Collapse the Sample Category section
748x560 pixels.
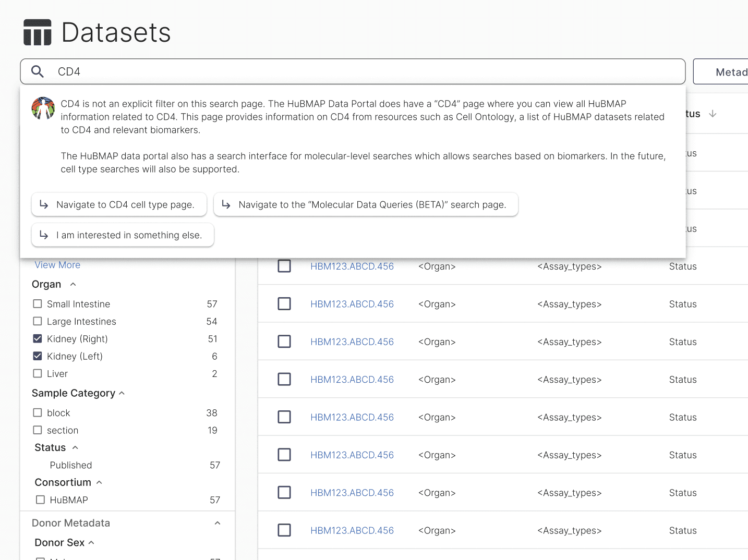coord(122,393)
